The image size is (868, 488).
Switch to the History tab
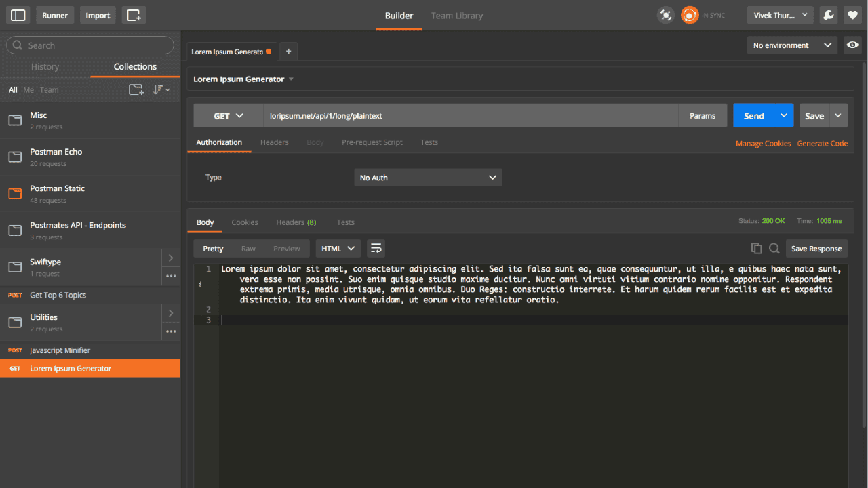[45, 66]
